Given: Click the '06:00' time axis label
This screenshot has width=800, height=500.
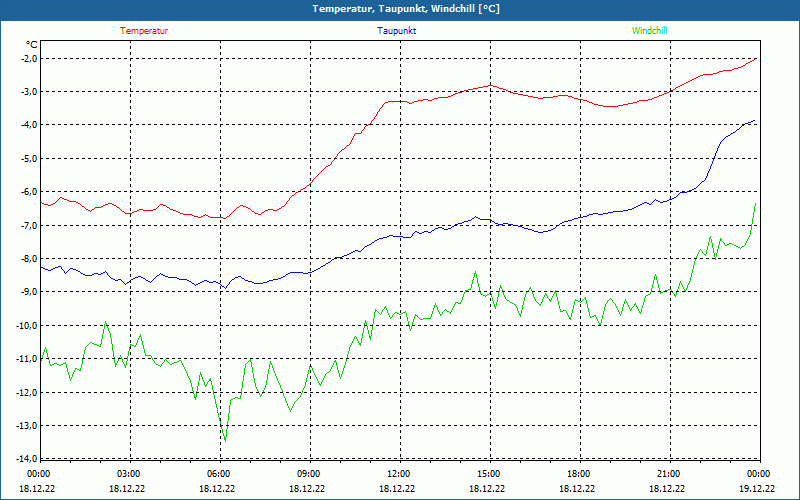Looking at the screenshot, I should tap(217, 474).
